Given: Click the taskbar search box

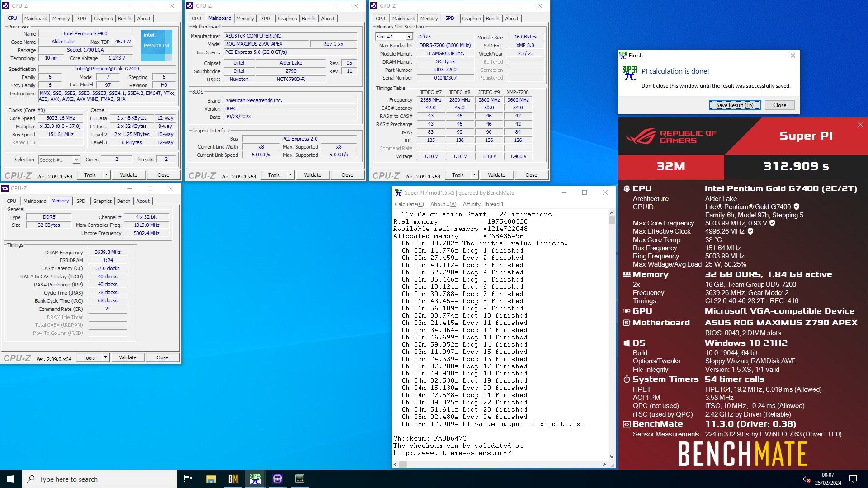Looking at the screenshot, I should pos(99,479).
